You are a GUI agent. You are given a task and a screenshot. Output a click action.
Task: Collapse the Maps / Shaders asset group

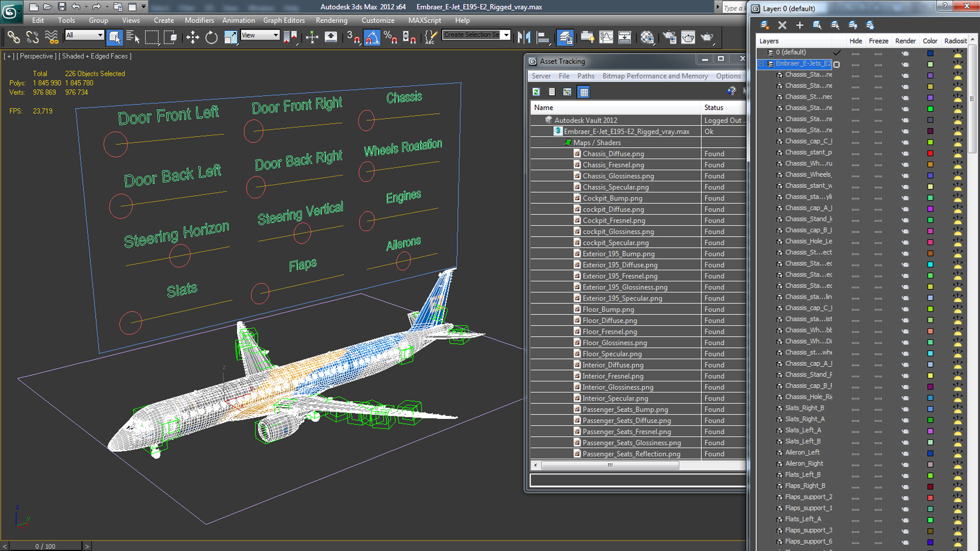[x=568, y=143]
